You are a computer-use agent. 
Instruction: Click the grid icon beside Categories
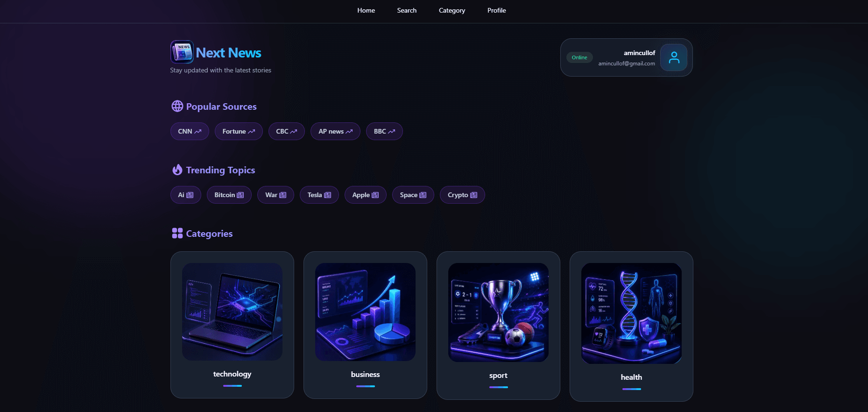click(177, 233)
